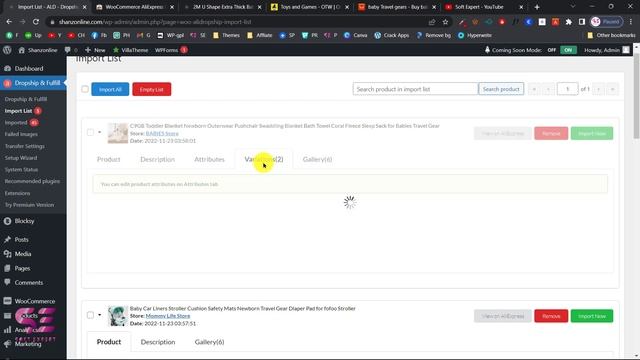Click the Search product in import list field

coord(416,89)
